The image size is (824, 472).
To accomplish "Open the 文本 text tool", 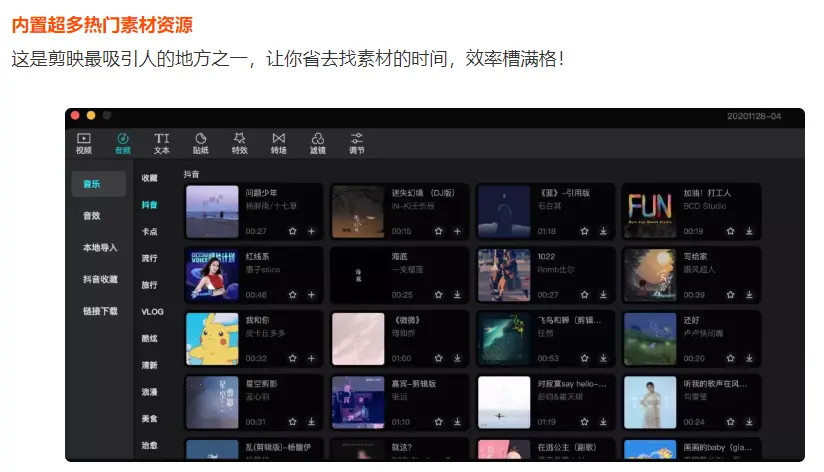I will 161,143.
